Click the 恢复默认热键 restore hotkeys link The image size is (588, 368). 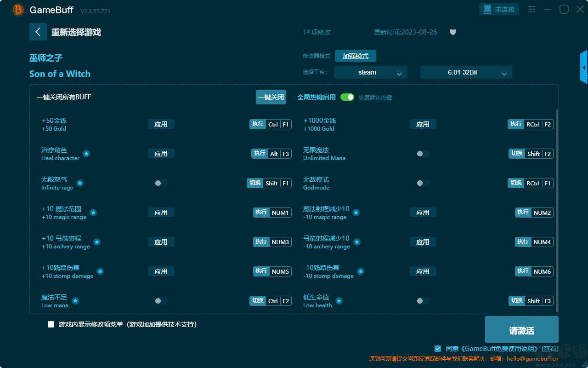(375, 98)
